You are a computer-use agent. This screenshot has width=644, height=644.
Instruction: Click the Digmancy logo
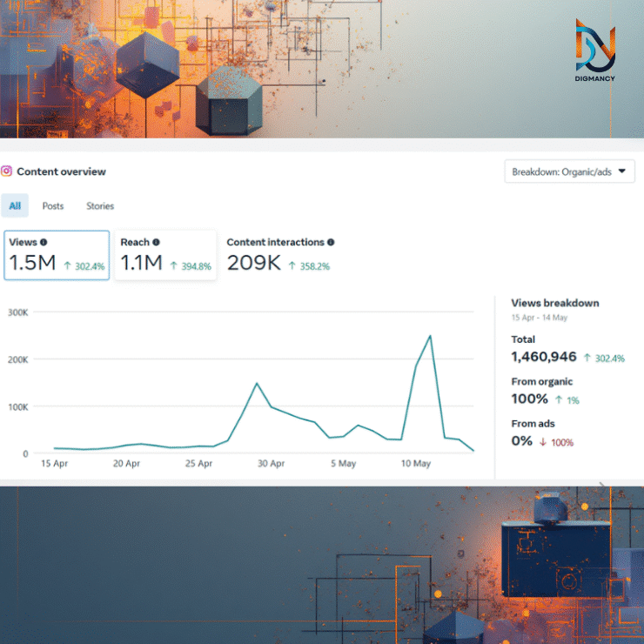(x=595, y=50)
